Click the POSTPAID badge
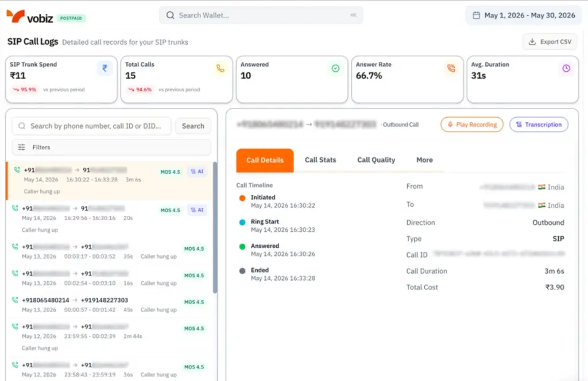This screenshot has width=588, height=381. pyautogui.click(x=71, y=18)
